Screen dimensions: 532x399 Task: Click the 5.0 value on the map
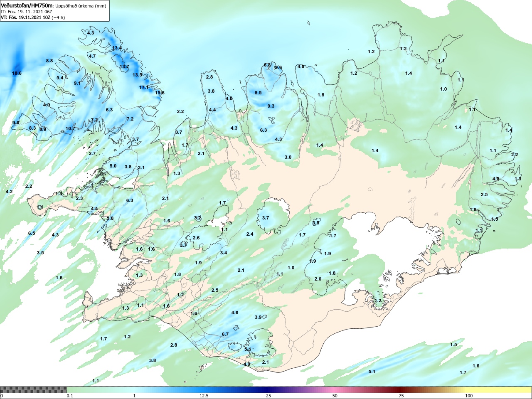[x=113, y=166]
